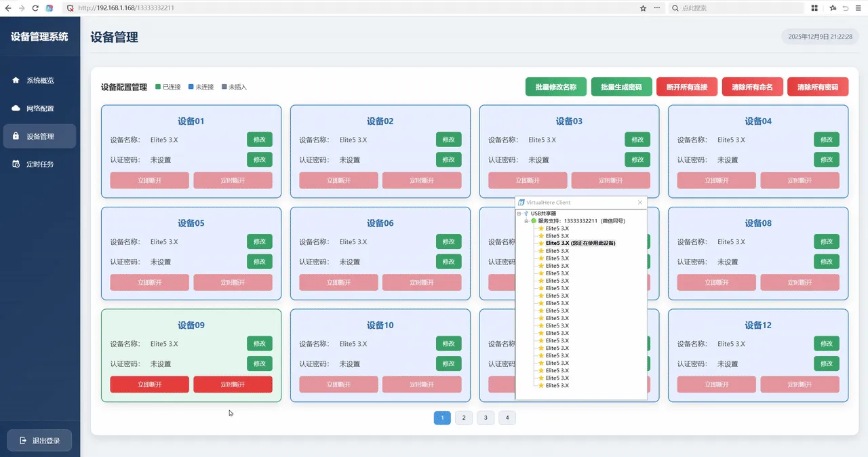Switch to page 4 of devices

[x=507, y=418]
